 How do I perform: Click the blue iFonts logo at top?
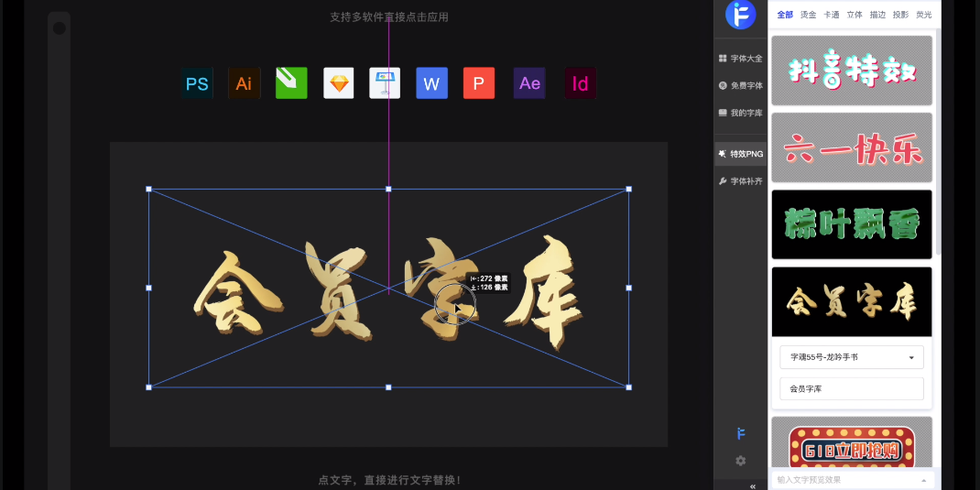tap(741, 14)
